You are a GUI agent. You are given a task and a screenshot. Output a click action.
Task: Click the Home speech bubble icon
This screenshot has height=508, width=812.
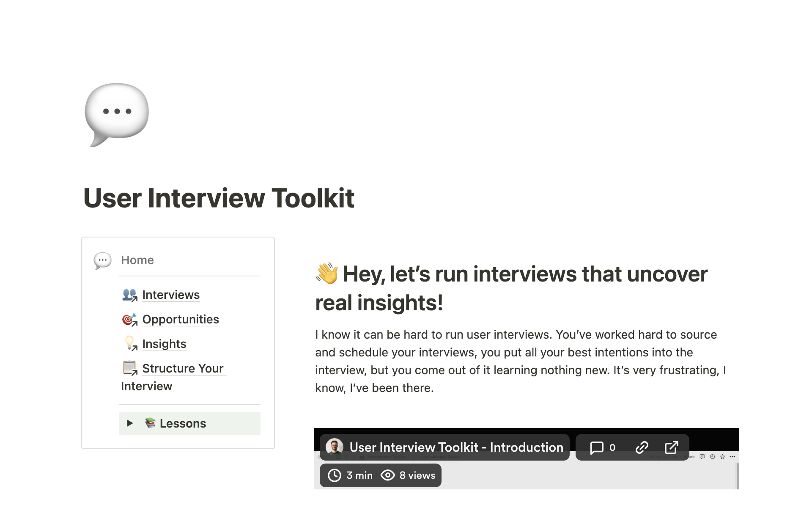point(103,260)
